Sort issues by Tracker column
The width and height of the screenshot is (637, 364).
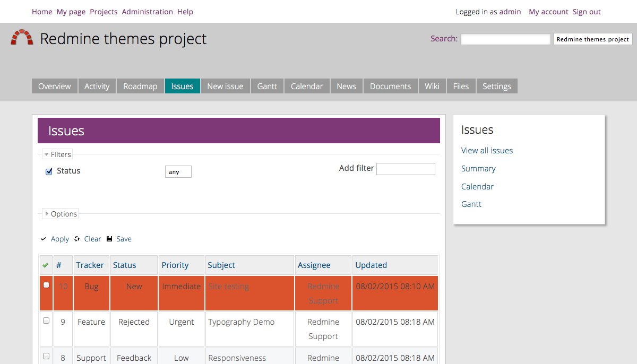pos(90,265)
